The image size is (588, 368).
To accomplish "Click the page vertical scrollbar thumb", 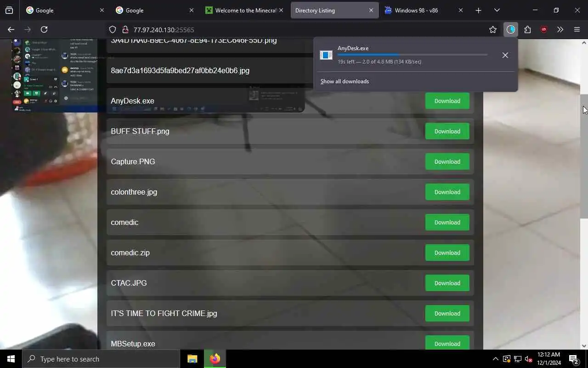I will click(x=584, y=156).
